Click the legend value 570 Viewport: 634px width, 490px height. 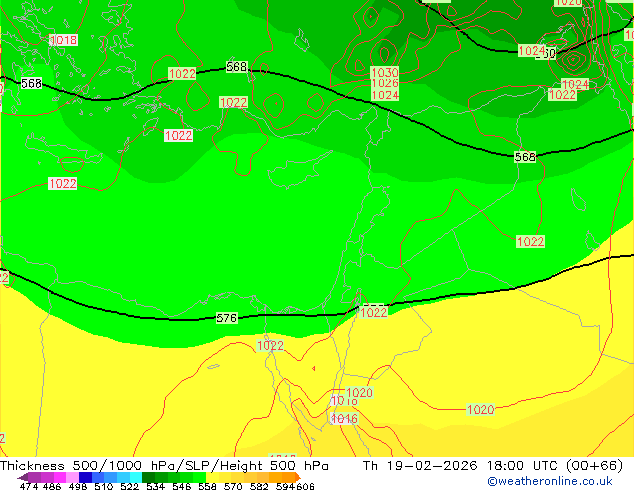tap(233, 486)
